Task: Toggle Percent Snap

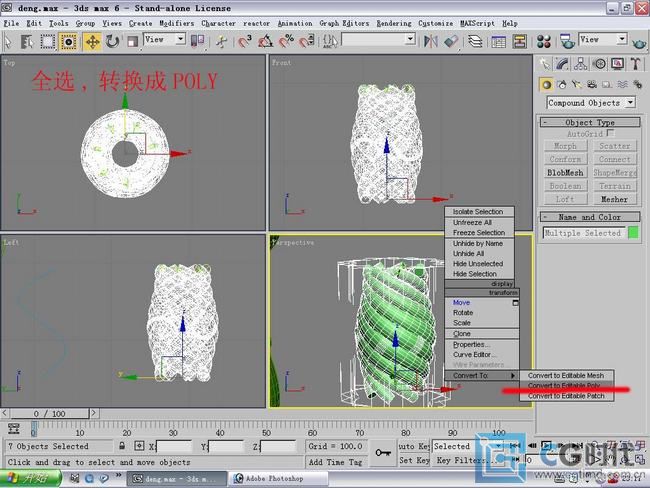Action: tap(286, 41)
